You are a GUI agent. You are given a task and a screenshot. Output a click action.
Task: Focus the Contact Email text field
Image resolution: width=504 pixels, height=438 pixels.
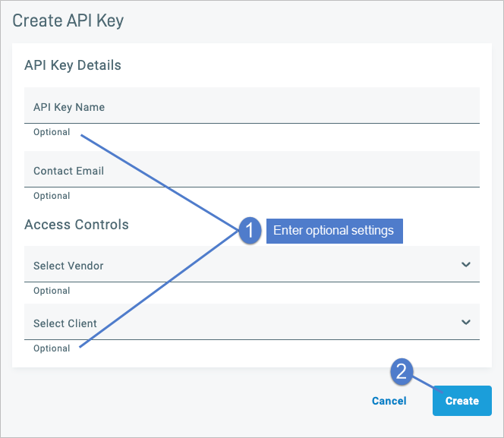tap(252, 169)
